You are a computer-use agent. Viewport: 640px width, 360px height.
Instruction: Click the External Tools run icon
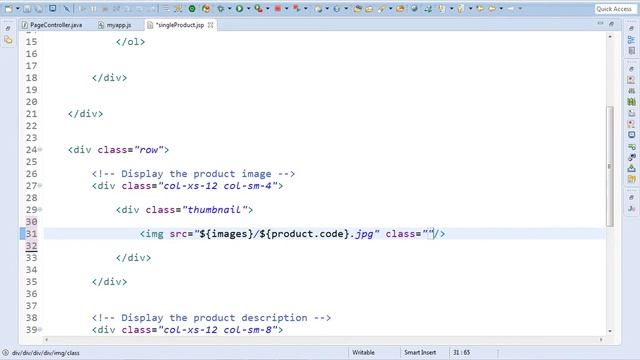tap(297, 9)
